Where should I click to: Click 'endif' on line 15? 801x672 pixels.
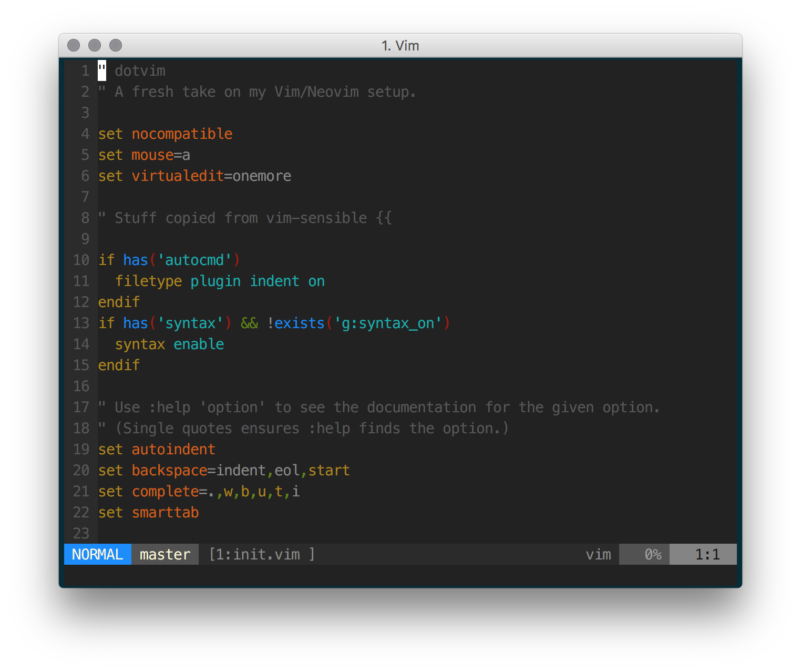pyautogui.click(x=119, y=365)
